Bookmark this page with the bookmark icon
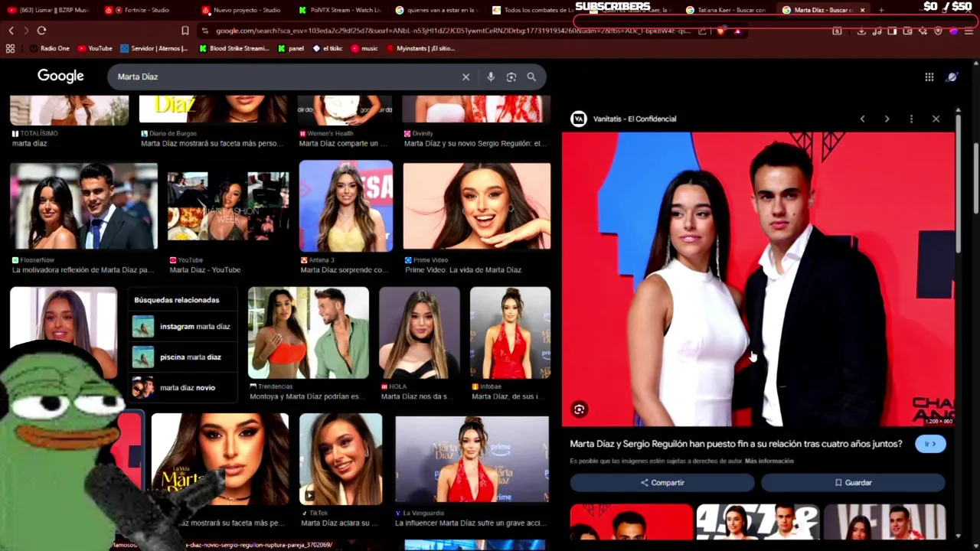The width and height of the screenshot is (980, 551). [185, 31]
